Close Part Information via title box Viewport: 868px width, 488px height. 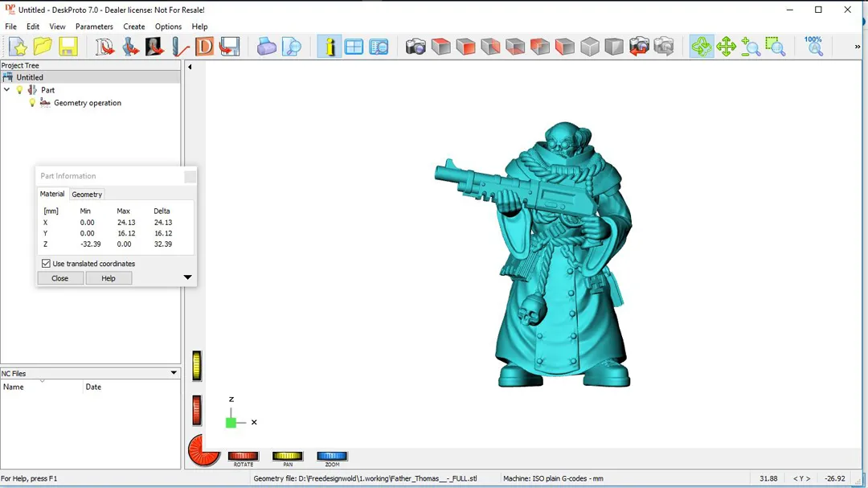(190, 176)
